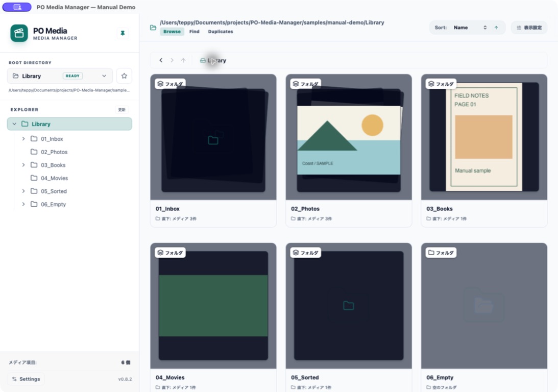Open the Settings button

pyautogui.click(x=26, y=379)
